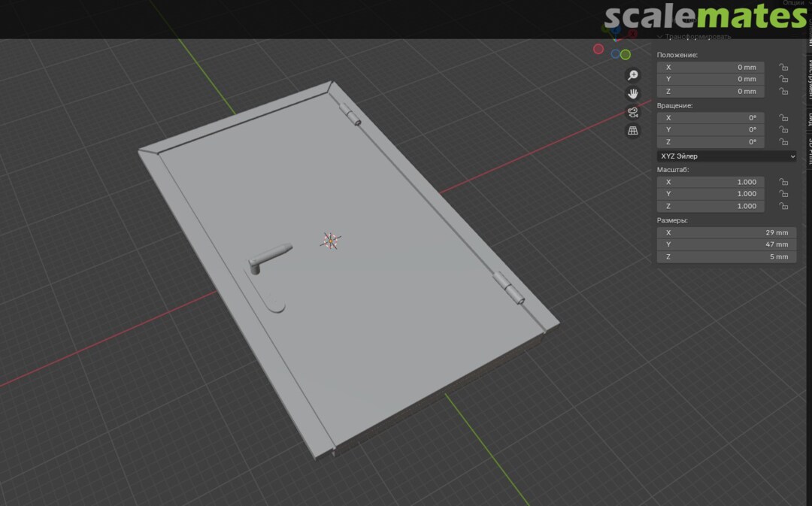Toggle lock for Position Z
812x506 pixels.
pyautogui.click(x=783, y=92)
